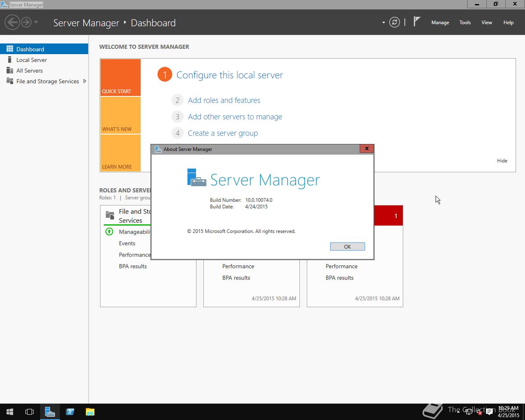Screen dimensions: 525x420
Task: Click the taskbar clock showing 4/25/2015
Action: pos(508,412)
